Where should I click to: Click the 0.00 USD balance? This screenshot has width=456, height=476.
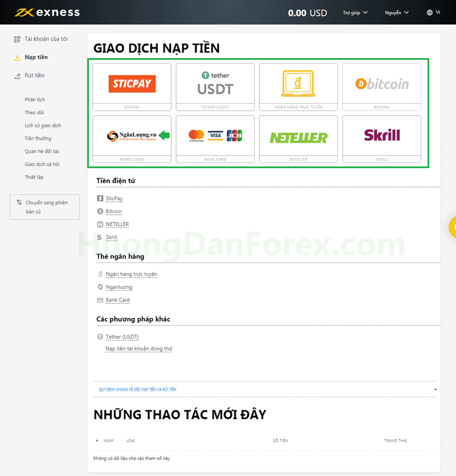pyautogui.click(x=307, y=13)
